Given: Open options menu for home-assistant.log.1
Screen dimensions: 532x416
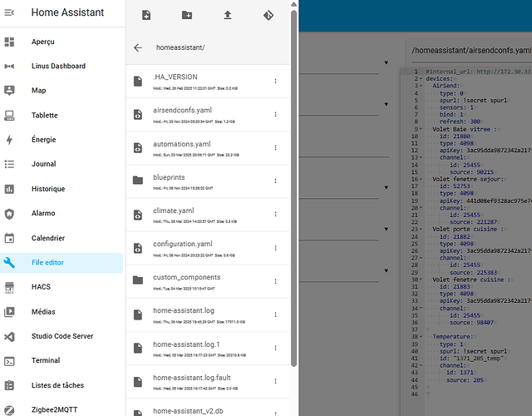Looking at the screenshot, I should point(275,348).
